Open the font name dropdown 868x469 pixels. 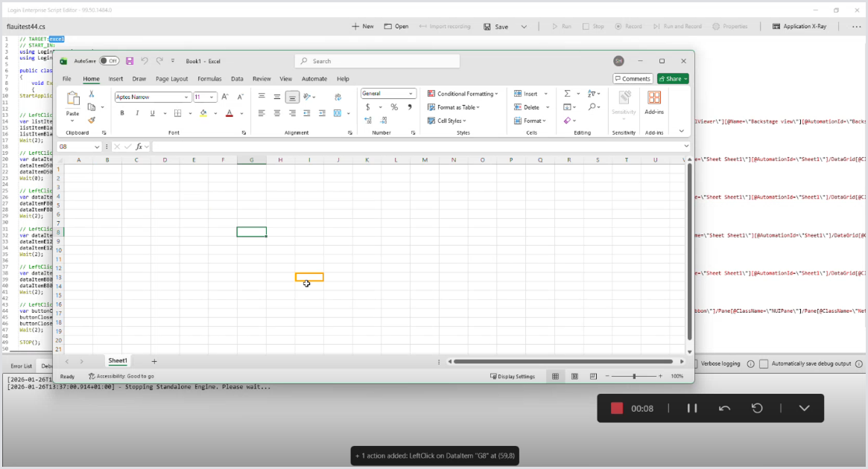tap(186, 98)
